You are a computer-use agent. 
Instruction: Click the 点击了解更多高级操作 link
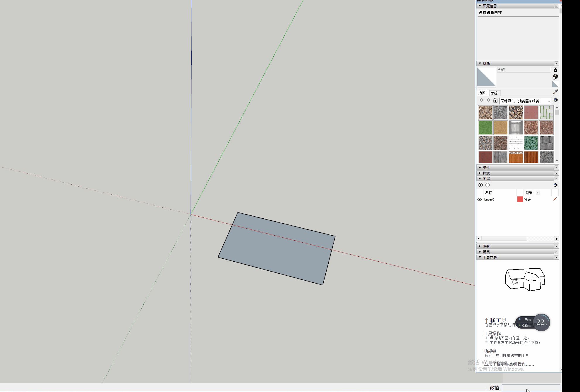509,364
